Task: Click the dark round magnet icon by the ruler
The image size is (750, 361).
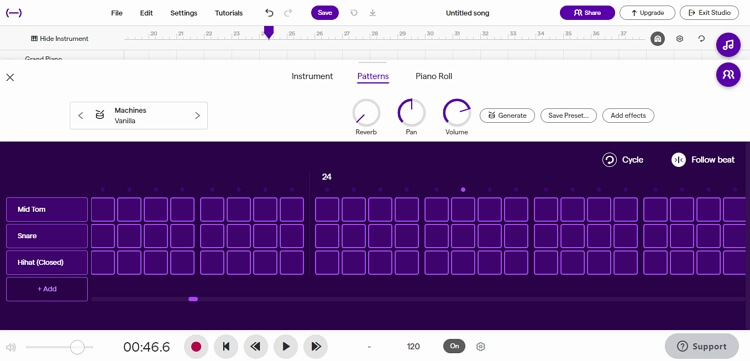Action: pos(658,39)
